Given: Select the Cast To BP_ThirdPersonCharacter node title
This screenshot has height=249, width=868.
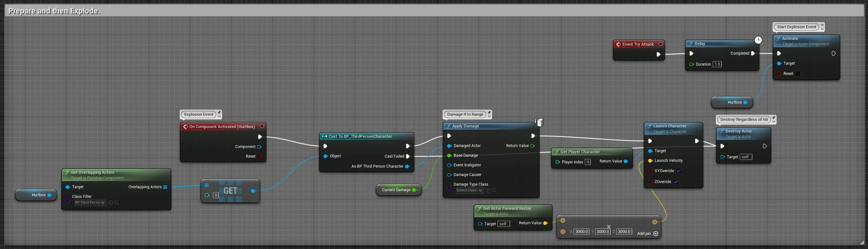Looking at the screenshot, I should pos(360,136).
